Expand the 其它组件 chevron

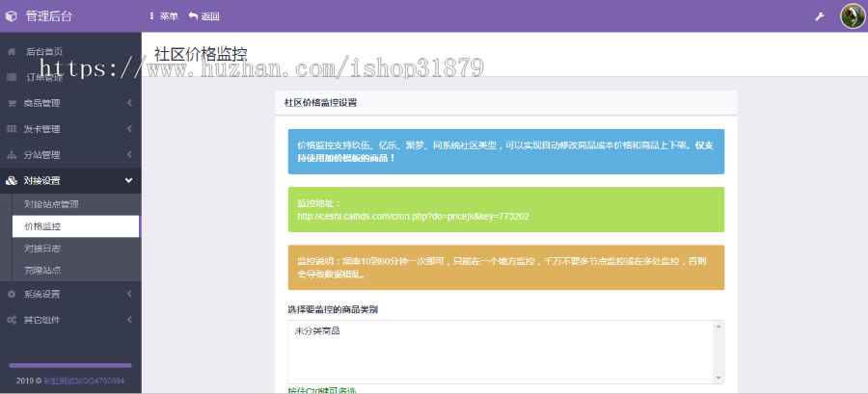coord(129,320)
